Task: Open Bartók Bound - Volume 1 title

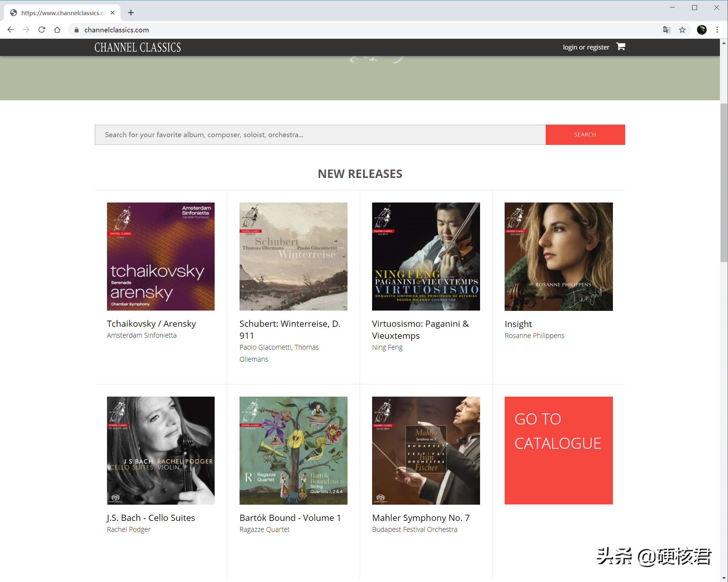Action: point(290,518)
